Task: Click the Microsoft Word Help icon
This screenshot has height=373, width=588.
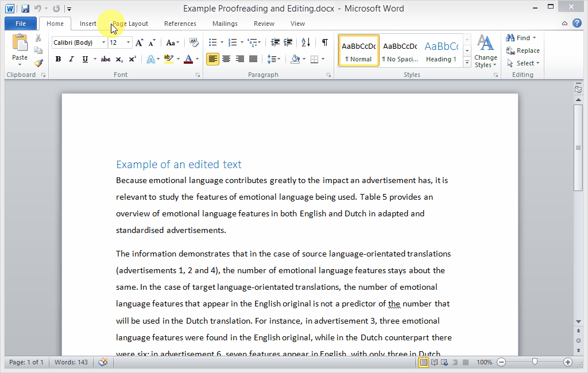Action: 577,24
